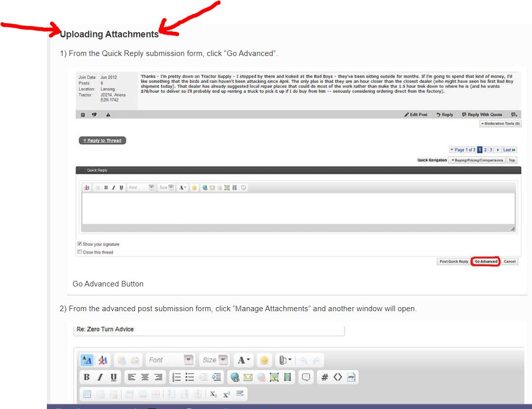
Task: Click the ordered list icon
Action: (x=176, y=377)
